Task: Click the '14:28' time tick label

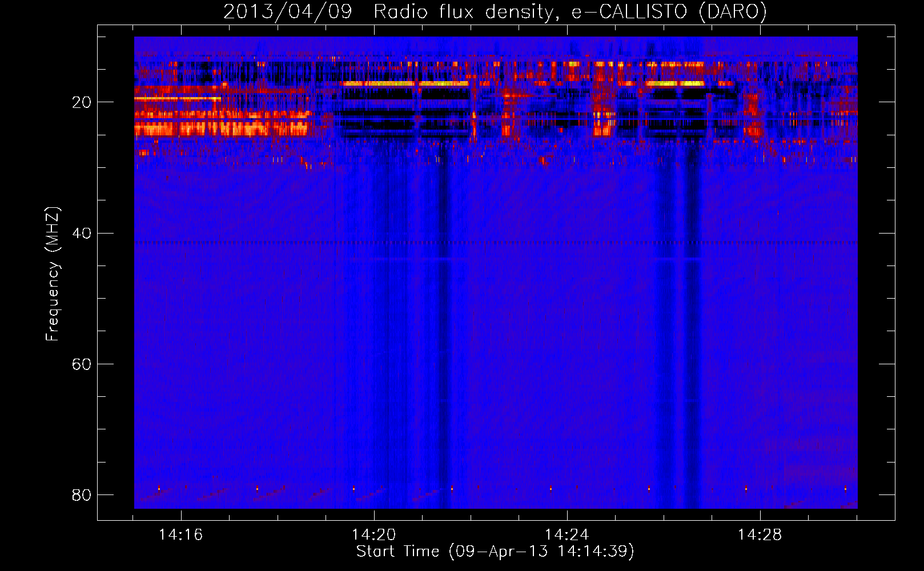Action: pyautogui.click(x=760, y=535)
